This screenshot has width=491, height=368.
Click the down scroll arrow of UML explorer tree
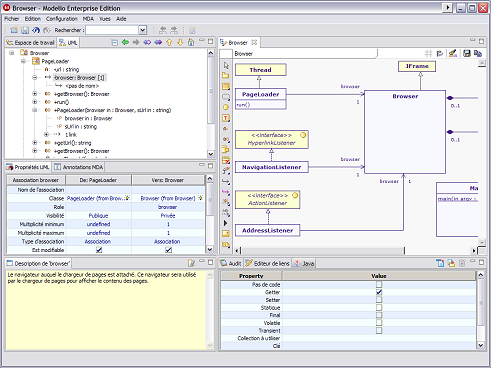pos(211,154)
